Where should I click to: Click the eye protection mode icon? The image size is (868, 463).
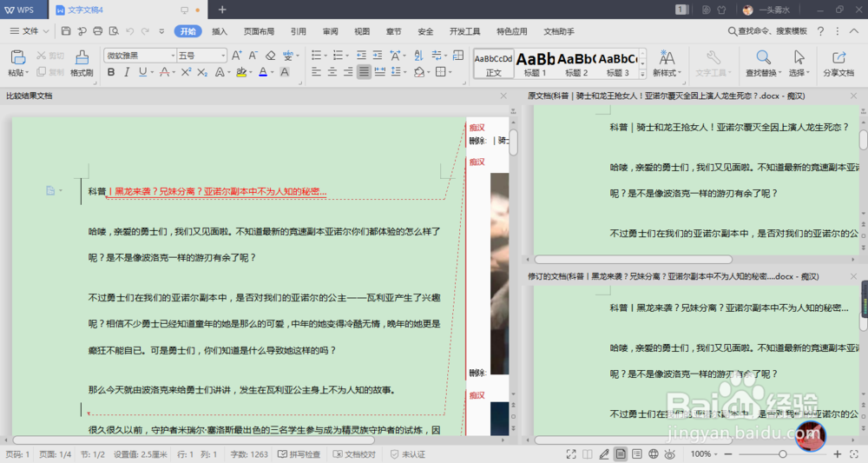[670, 454]
